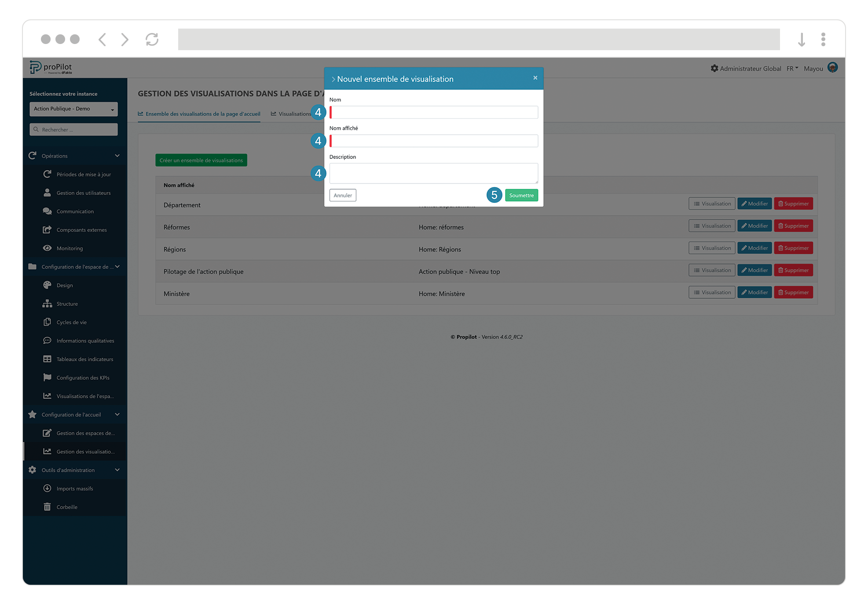The image size is (868, 609).
Task: Open the Action Publique - Demo instance selector
Action: tap(73, 109)
